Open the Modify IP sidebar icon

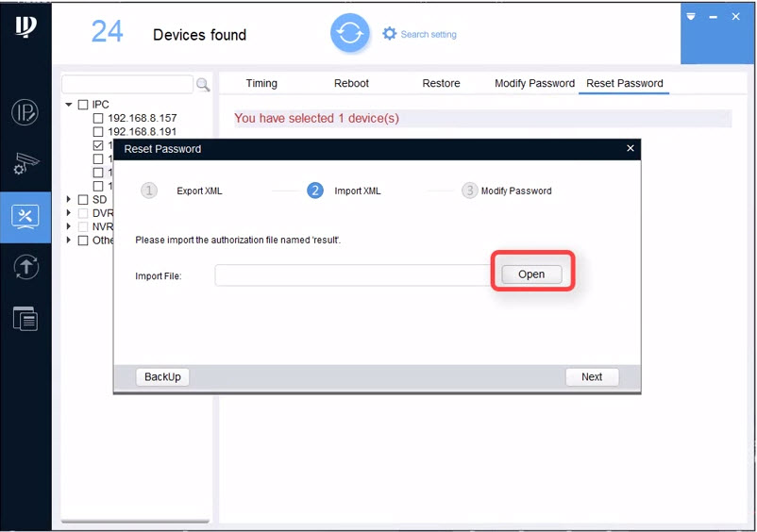click(25, 113)
